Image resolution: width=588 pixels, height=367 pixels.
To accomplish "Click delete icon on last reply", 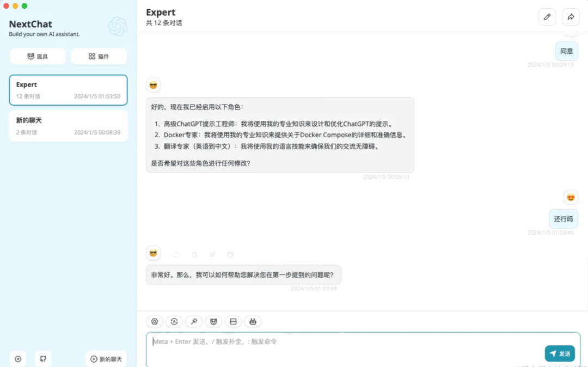I will pyautogui.click(x=194, y=254).
